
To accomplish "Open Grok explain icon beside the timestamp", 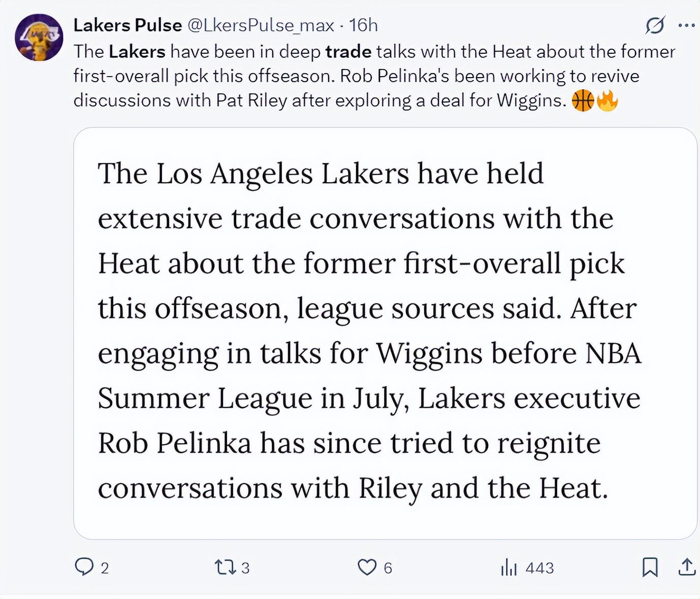I will point(655,25).
